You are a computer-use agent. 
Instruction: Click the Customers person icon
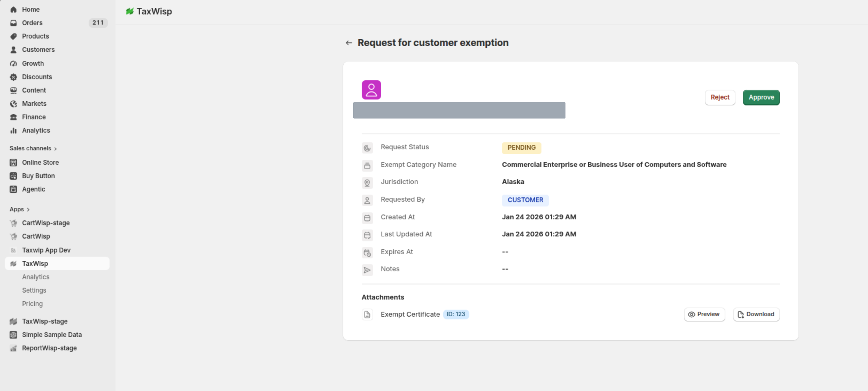[x=13, y=49]
